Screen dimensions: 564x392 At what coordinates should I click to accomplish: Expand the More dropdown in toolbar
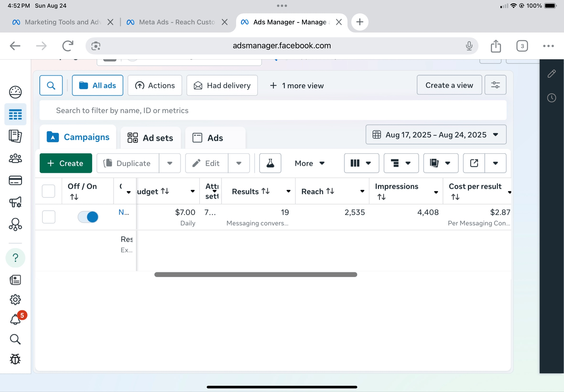click(x=309, y=163)
